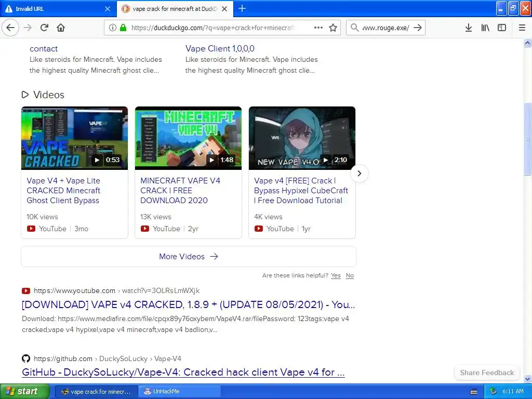This screenshot has height=399, width=532.
Task: Select the vape crack for minecraft tab
Action: [175, 9]
